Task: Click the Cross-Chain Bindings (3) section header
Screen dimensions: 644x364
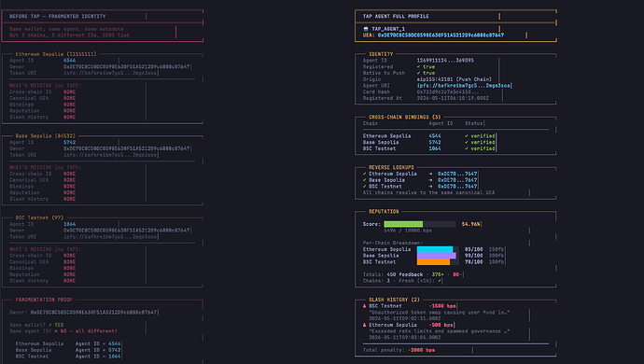Action: (404, 117)
